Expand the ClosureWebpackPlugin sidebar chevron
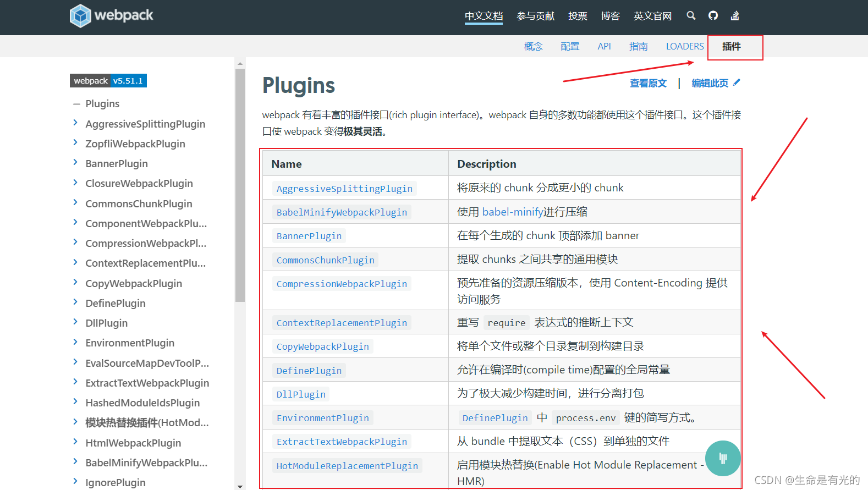The width and height of the screenshot is (868, 490). (x=75, y=182)
